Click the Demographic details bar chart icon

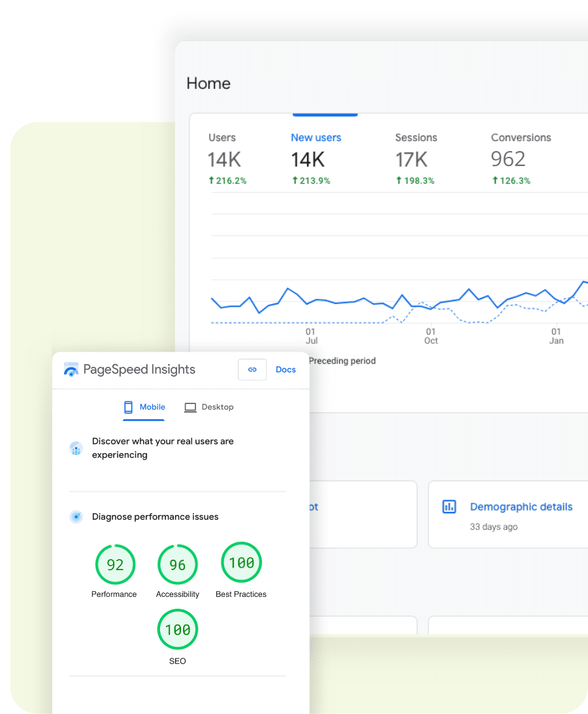[449, 506]
